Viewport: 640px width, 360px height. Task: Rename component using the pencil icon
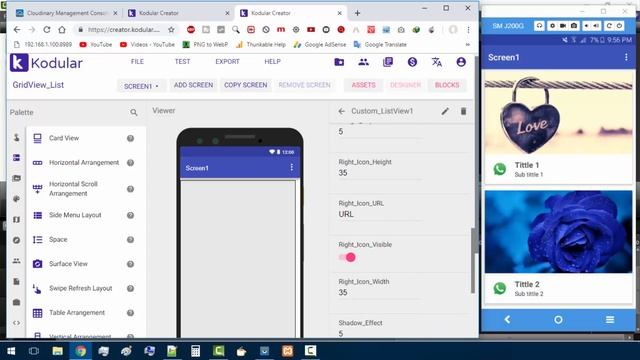[445, 111]
